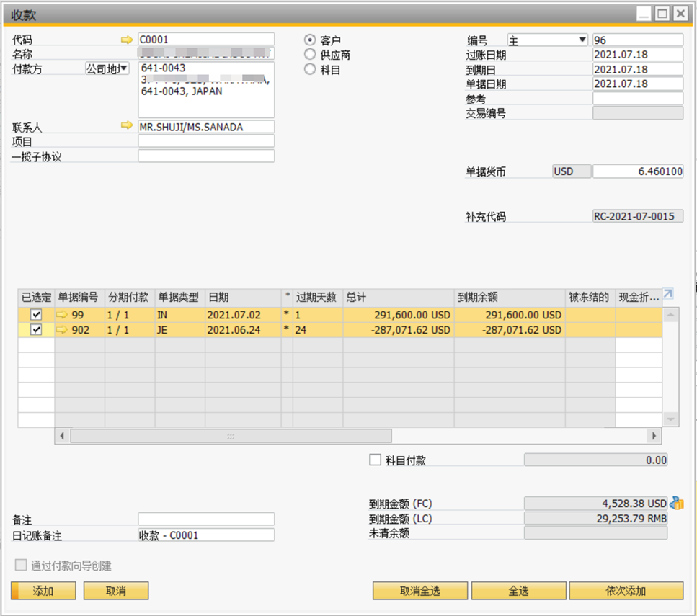Image resolution: width=697 pixels, height=616 pixels.
Task: Click the table scroll up arrow
Action: (x=670, y=315)
